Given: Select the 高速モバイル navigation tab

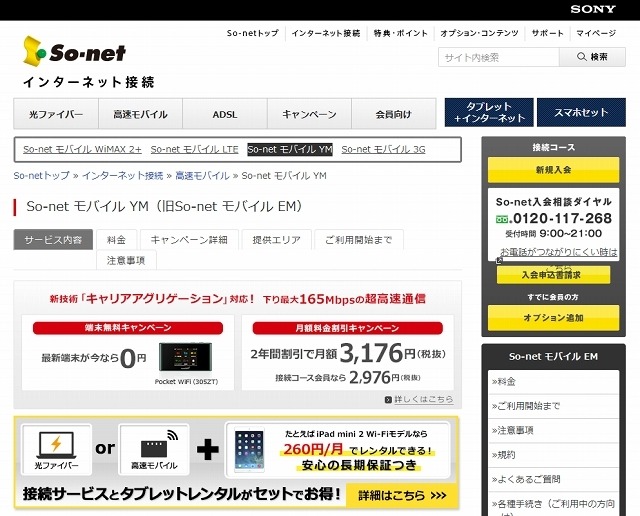Looking at the screenshot, I should coord(140,114).
